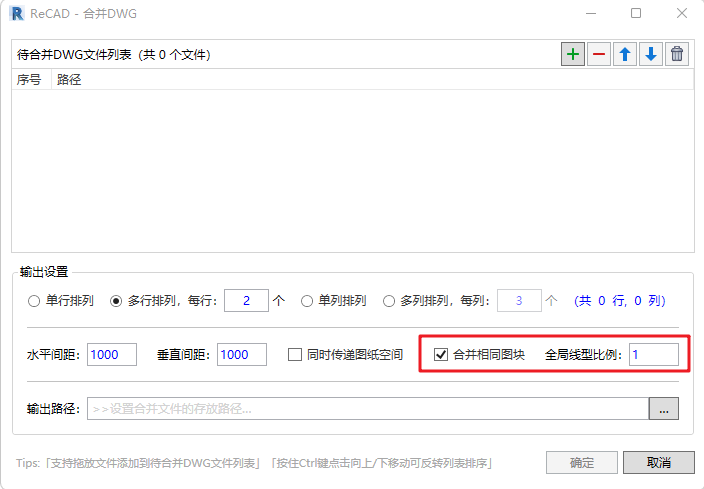Click the red minus remove-file icon

click(598, 54)
